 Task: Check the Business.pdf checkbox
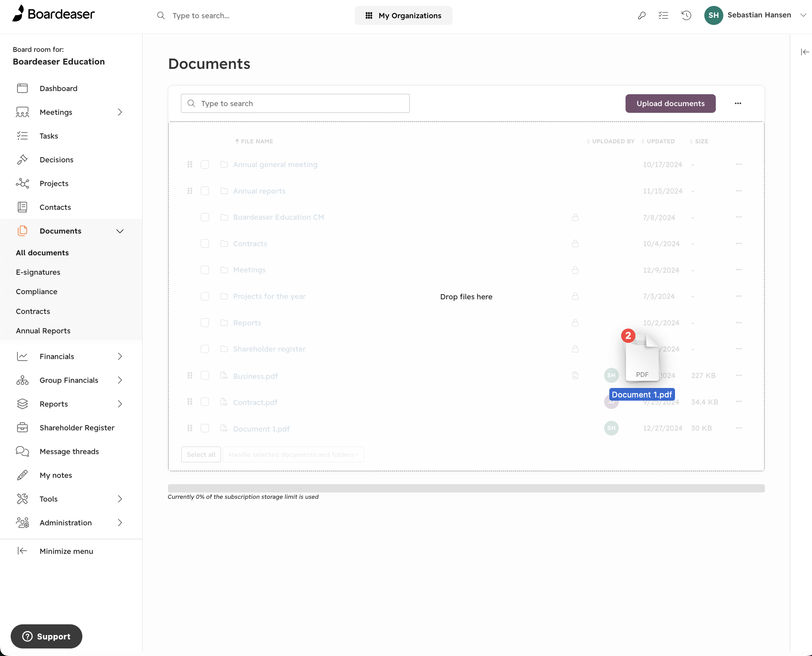coord(205,375)
